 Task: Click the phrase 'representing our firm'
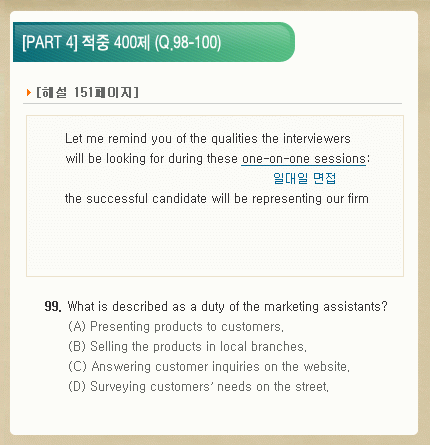[x=310, y=199]
